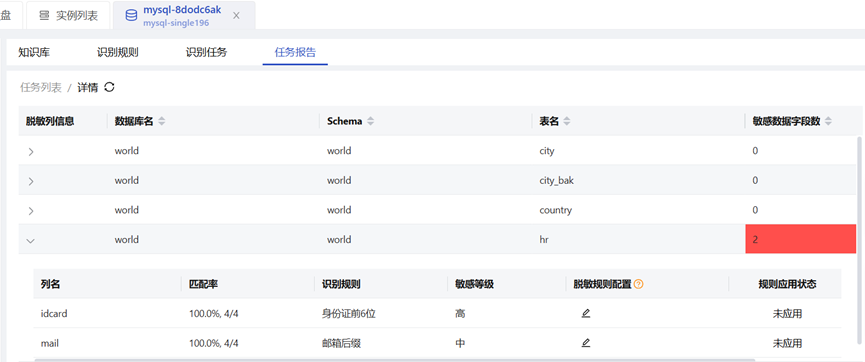Open the 知识库 tab

34,52
